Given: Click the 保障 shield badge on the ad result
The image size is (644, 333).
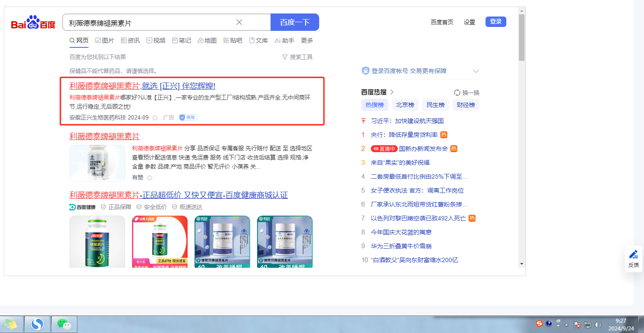Looking at the screenshot, I should 188,117.
